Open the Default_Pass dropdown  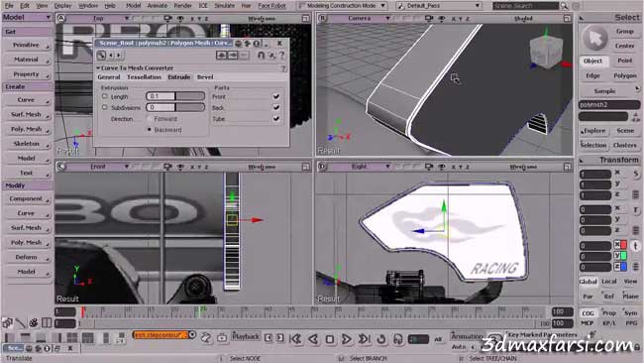tap(439, 6)
